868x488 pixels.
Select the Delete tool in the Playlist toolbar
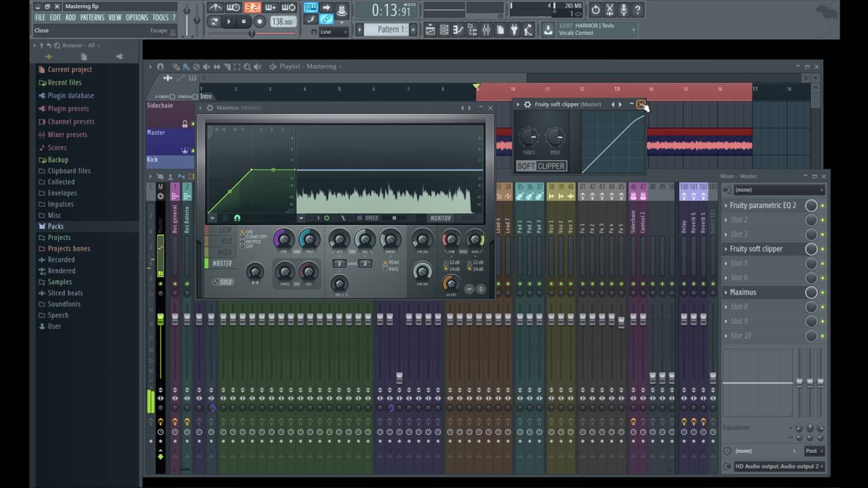pyautogui.click(x=196, y=67)
